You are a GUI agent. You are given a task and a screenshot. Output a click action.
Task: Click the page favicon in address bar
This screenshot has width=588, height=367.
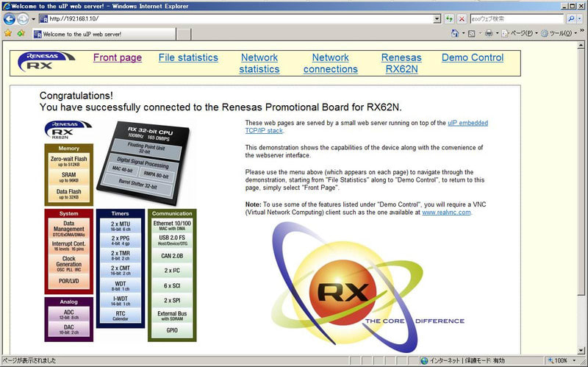click(x=44, y=19)
